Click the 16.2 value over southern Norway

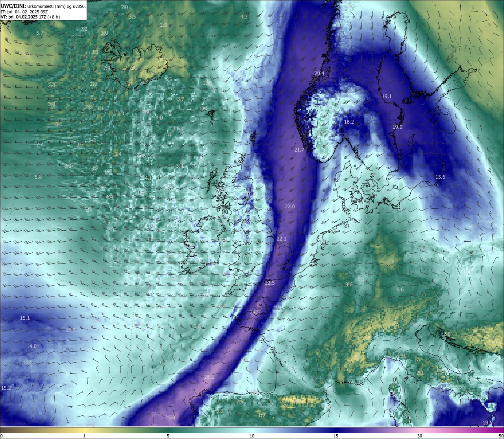click(349, 122)
